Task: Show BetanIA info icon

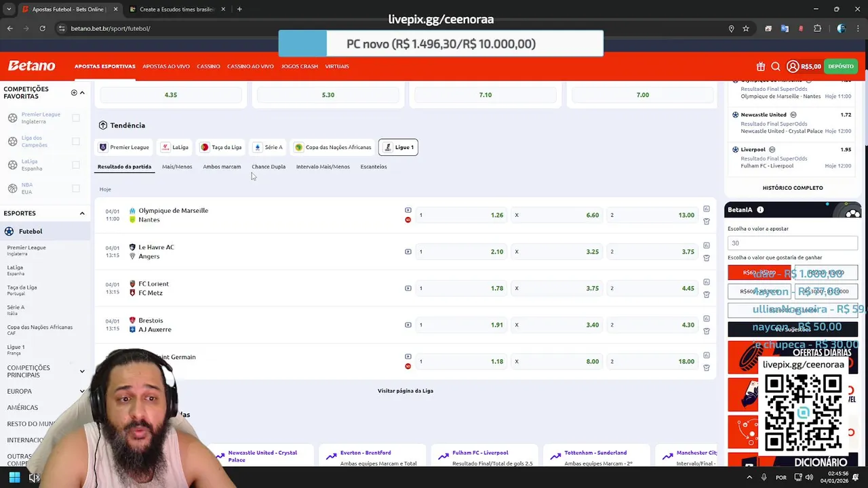Action: (x=760, y=210)
